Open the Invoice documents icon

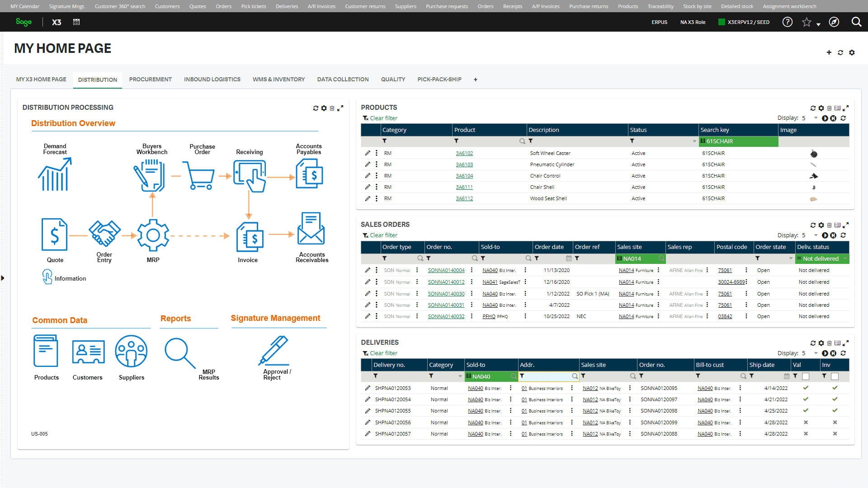250,237
